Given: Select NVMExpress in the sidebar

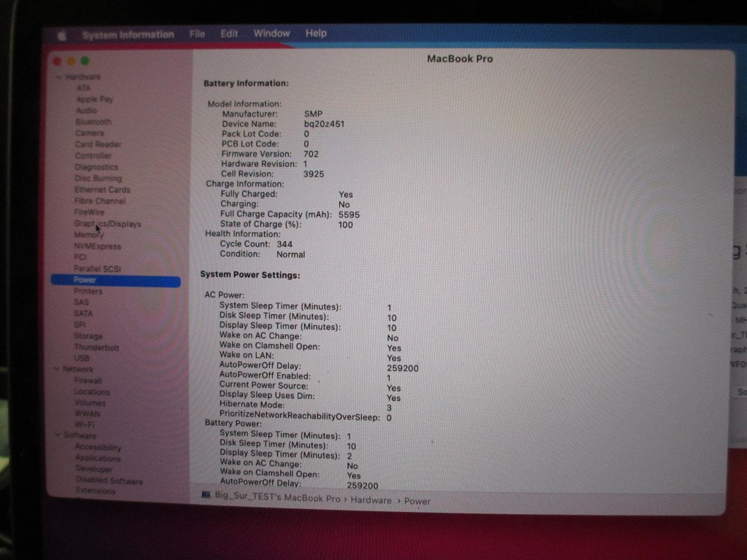Looking at the screenshot, I should pyautogui.click(x=97, y=246).
